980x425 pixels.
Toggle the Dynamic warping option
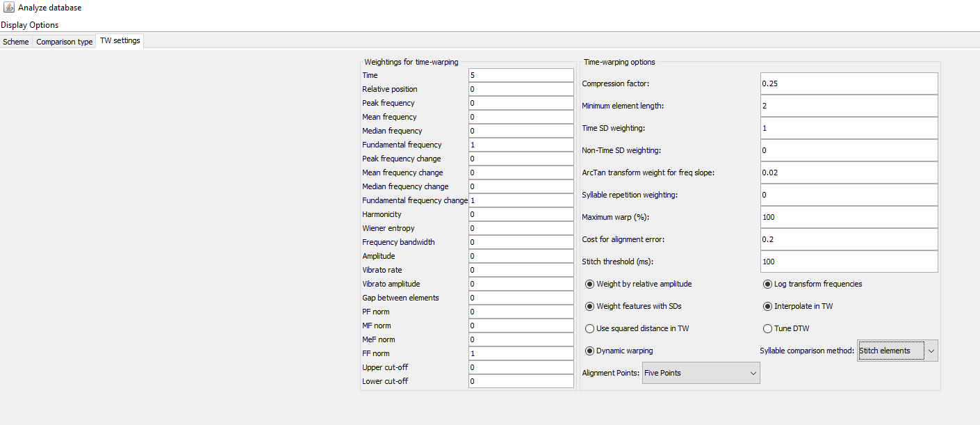coord(590,351)
